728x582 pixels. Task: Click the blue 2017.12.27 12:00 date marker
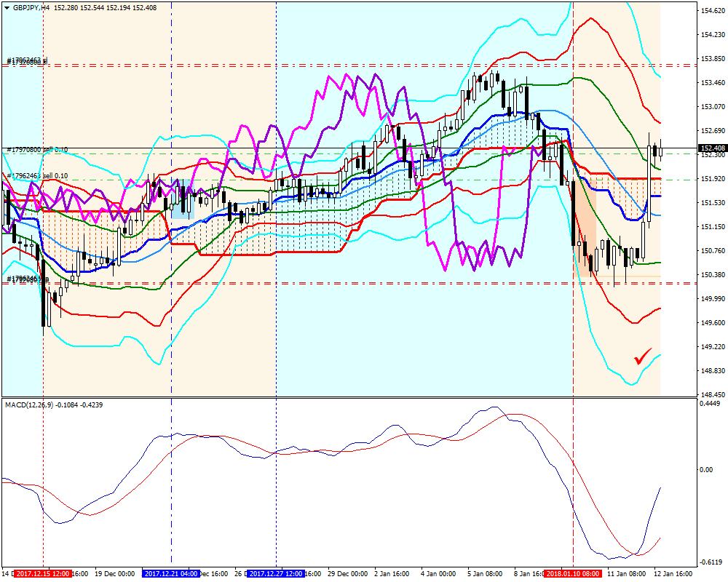point(276,574)
